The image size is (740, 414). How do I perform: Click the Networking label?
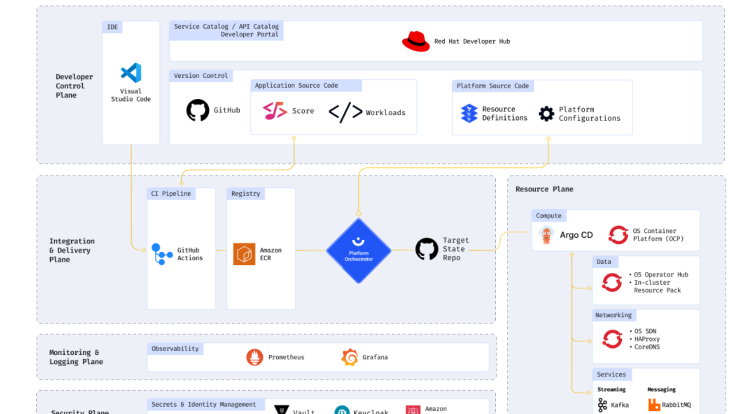(x=614, y=315)
